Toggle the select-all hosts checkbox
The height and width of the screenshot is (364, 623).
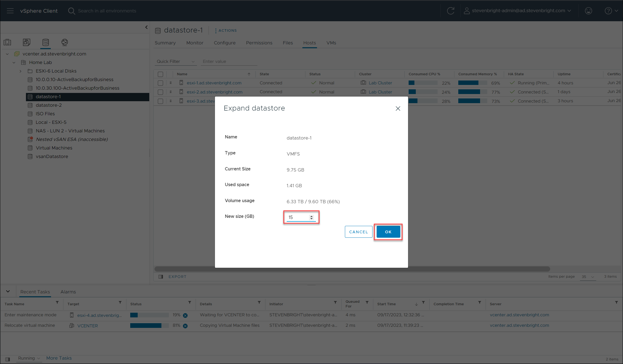click(160, 74)
